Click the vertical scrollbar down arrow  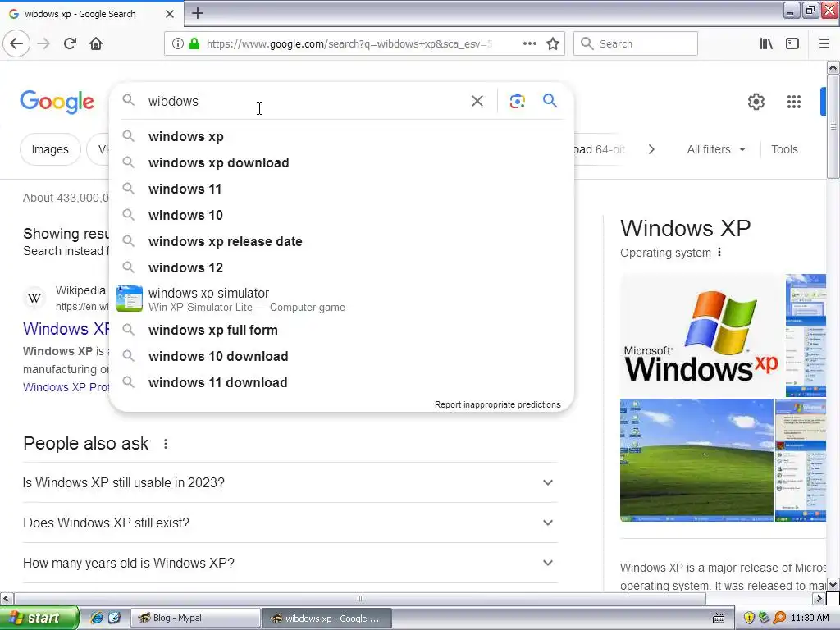tap(833, 584)
